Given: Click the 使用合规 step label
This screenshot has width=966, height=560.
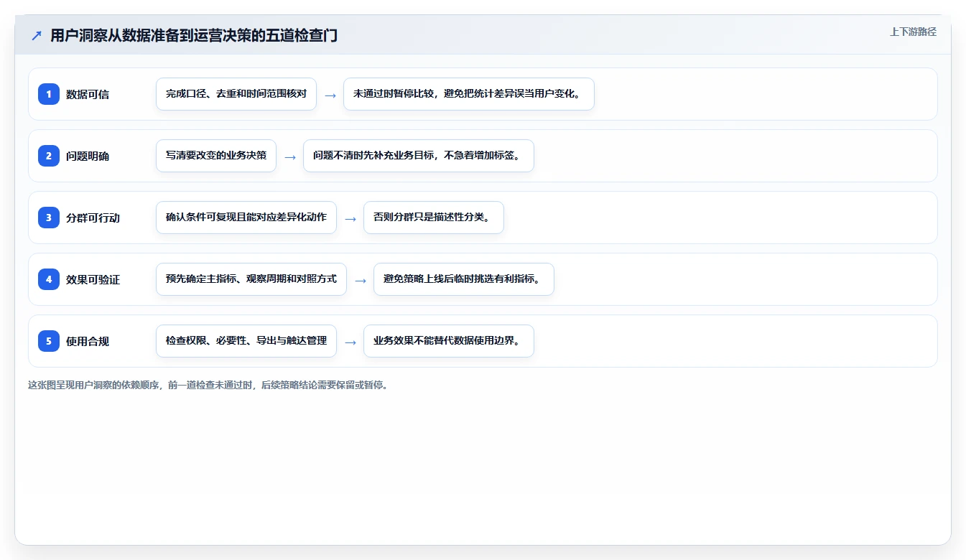Looking at the screenshot, I should tap(88, 341).
